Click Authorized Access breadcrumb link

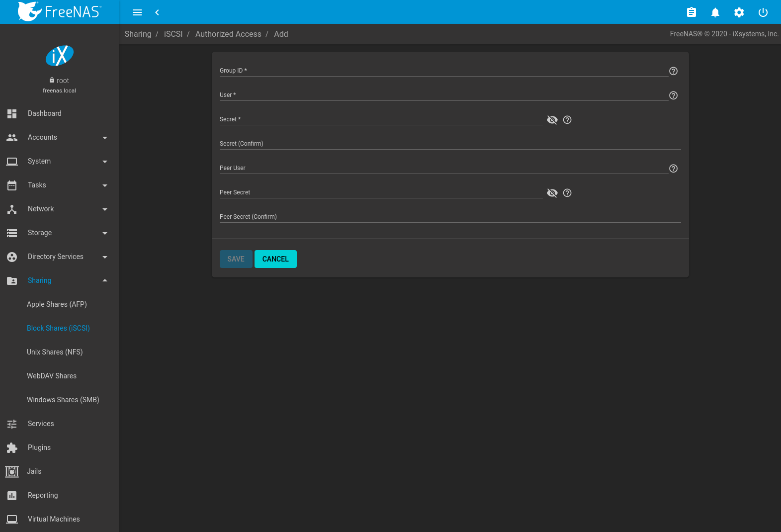click(x=228, y=34)
